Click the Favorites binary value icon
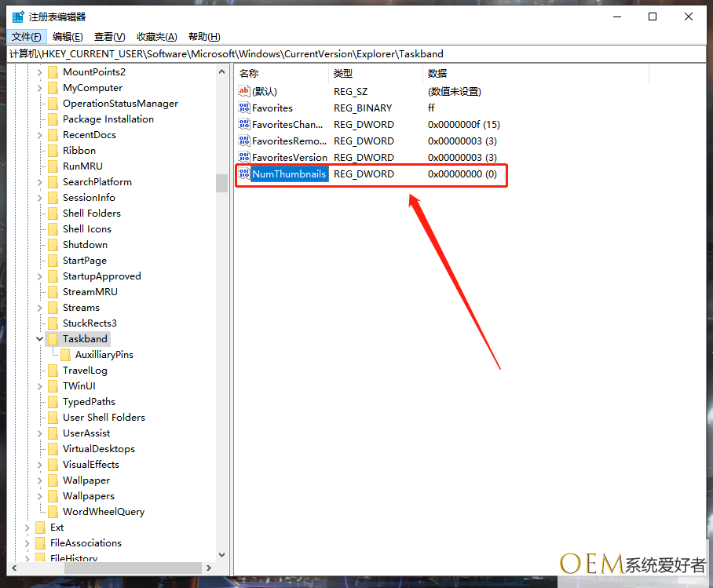 [x=244, y=108]
